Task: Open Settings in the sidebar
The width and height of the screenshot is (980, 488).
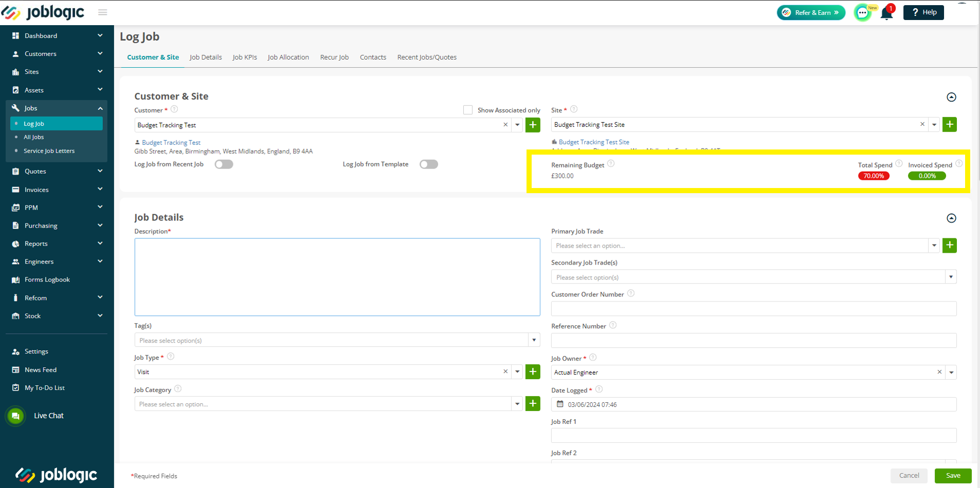Action: (x=36, y=351)
